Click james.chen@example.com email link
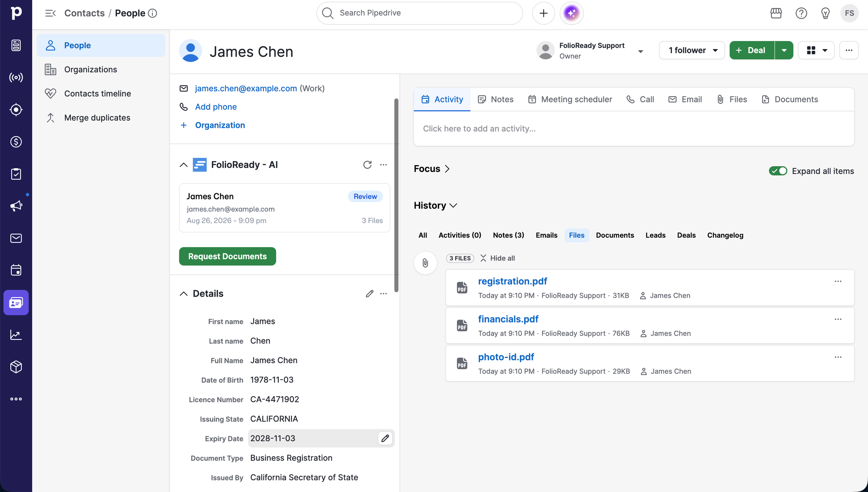 point(246,88)
